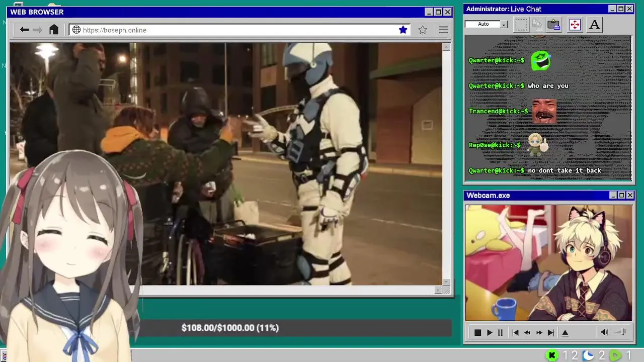Click the laughing face emote by Trancend
The height and width of the screenshot is (362, 644).
point(544,111)
